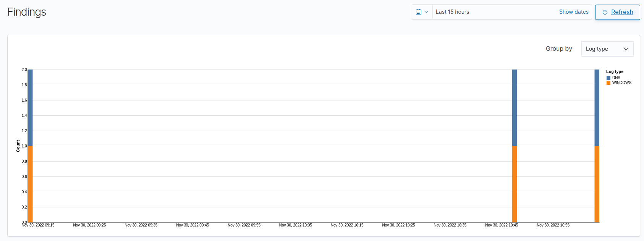
Task: Click the orange WINDOWS bar segment at 09:15
Action: coord(30,184)
